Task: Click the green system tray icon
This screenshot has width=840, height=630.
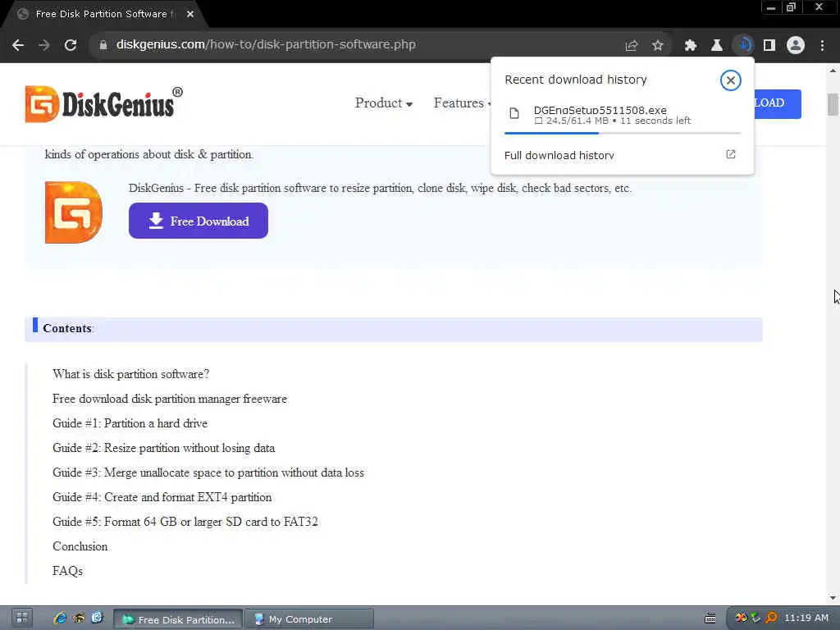Action: 756,619
